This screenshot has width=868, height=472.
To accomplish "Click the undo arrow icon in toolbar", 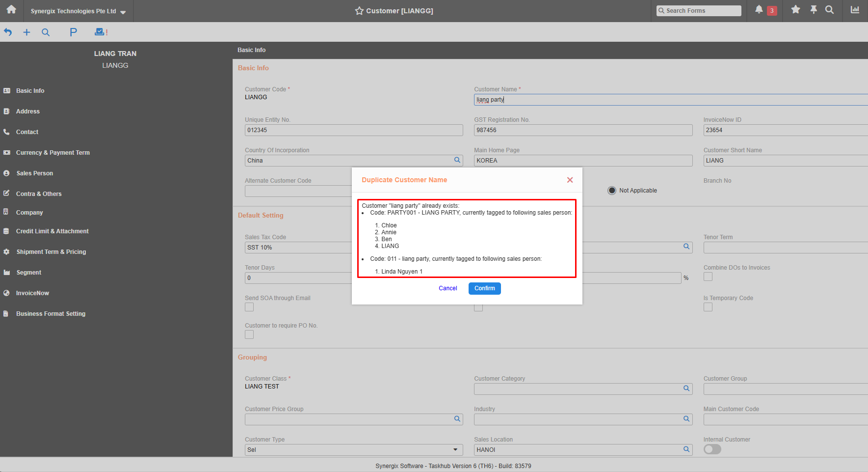I will [8, 32].
